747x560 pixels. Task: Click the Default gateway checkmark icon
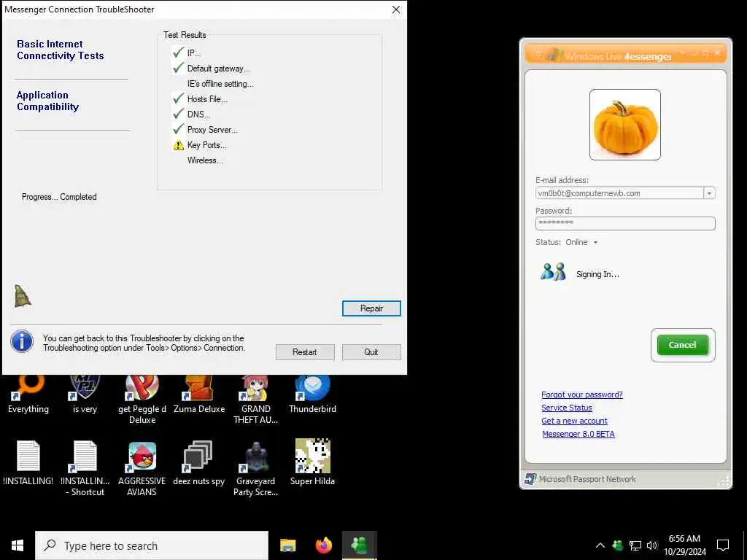pos(178,68)
